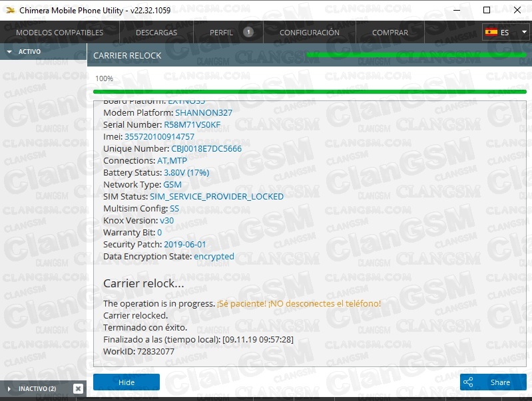Click the Warranty Bit 0 value
532x401 pixels.
pyautogui.click(x=159, y=233)
